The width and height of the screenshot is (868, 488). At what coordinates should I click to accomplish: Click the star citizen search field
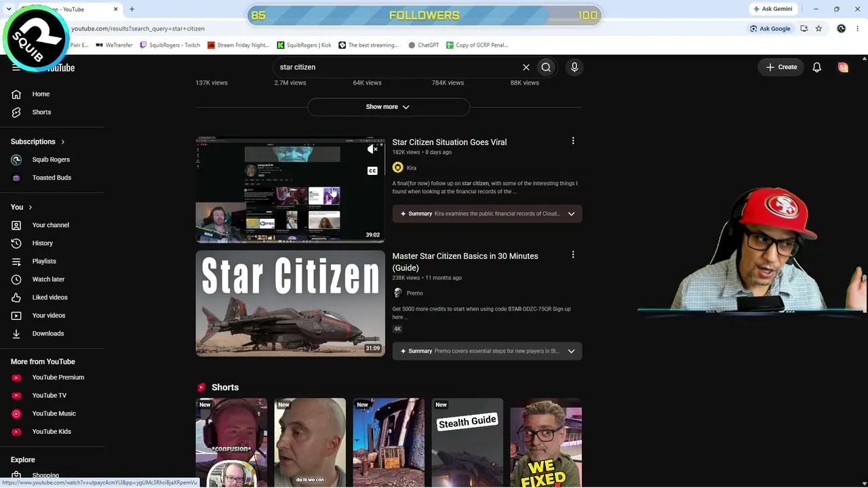click(397, 67)
